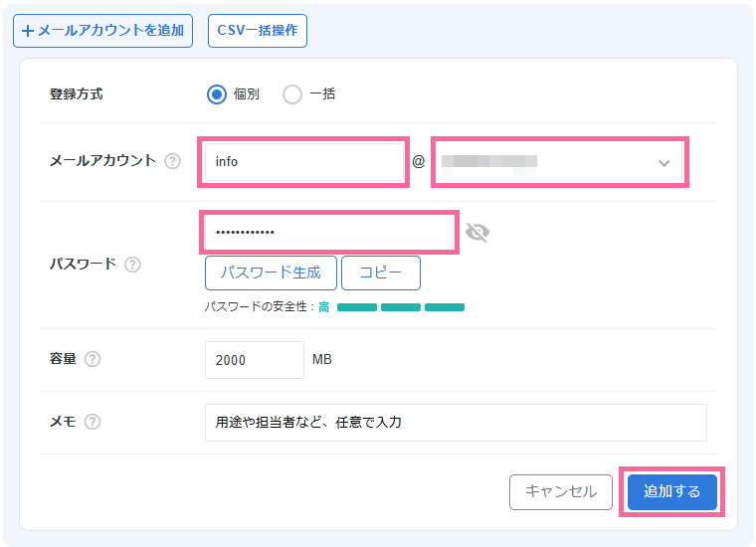Click help icon next to メールアカウント
This screenshot has width=756, height=547.
click(x=173, y=161)
